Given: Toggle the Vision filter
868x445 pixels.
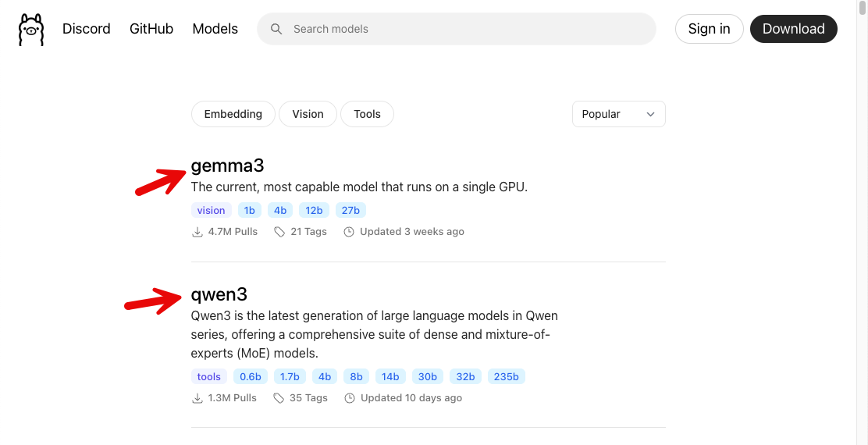Looking at the screenshot, I should 308,114.
